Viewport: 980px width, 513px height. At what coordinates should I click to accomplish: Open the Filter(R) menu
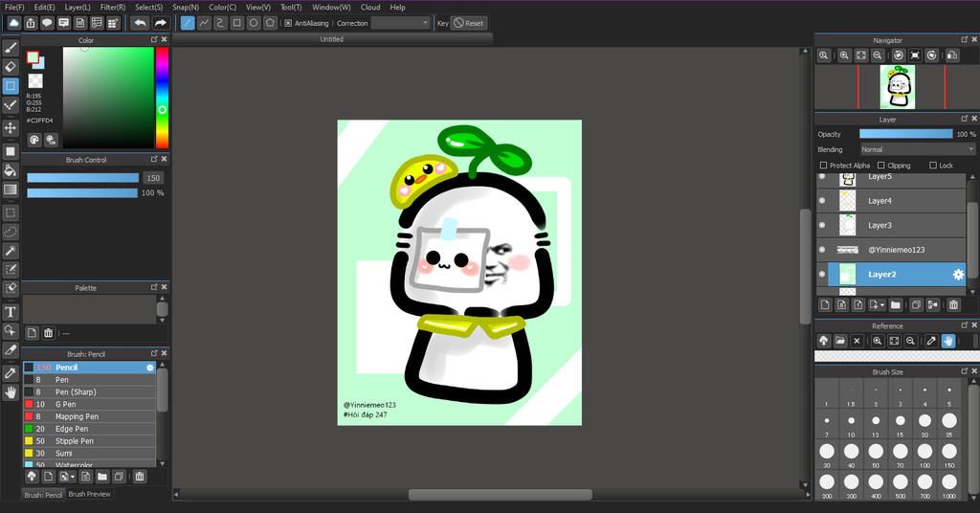(113, 7)
